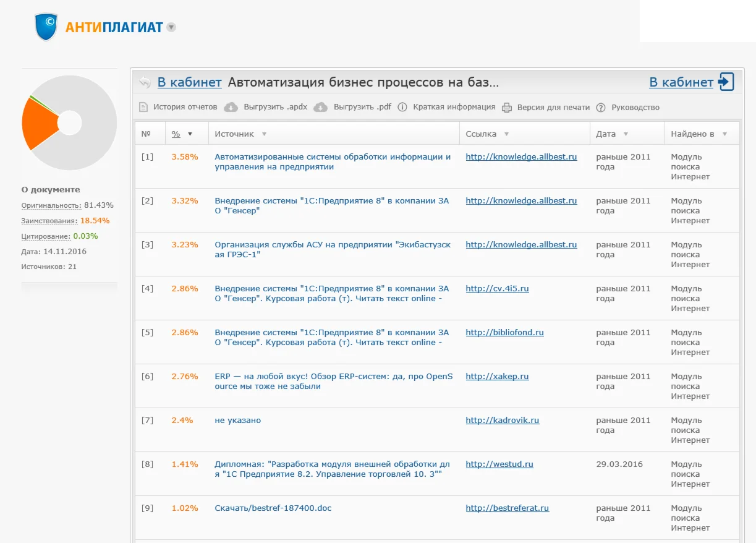The width and height of the screenshot is (756, 543).
Task: Click the Antiplagiat shield logo icon
Action: 46,27
